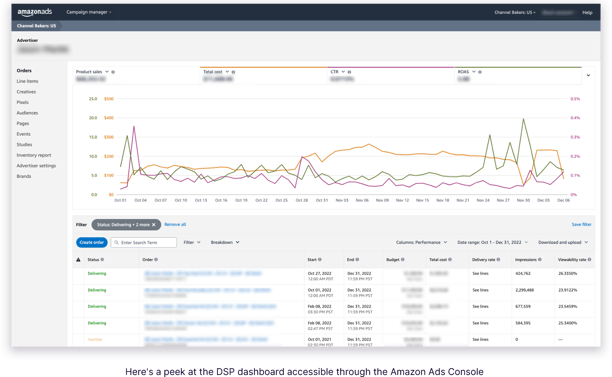Click the info icon next to Impressions header
The width and height of the screenshot is (612, 377).
coord(540,260)
